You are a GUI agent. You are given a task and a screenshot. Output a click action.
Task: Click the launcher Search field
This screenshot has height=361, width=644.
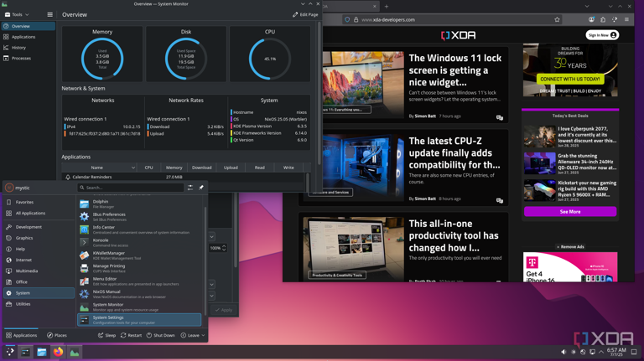tap(130, 188)
